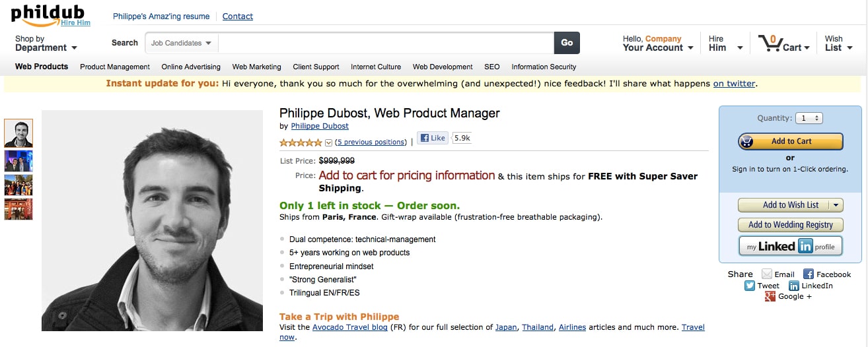Share on Google + icon
The image size is (868, 347).
coord(770,297)
